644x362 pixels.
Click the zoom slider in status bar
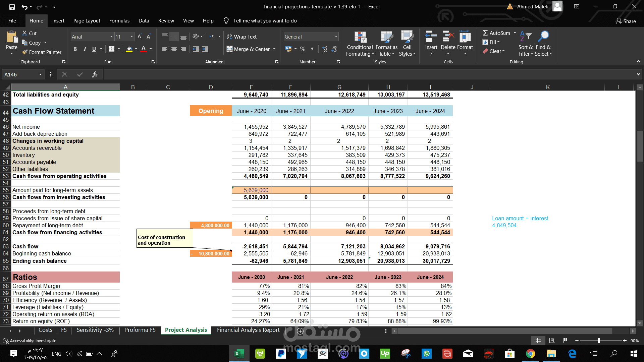point(599,341)
